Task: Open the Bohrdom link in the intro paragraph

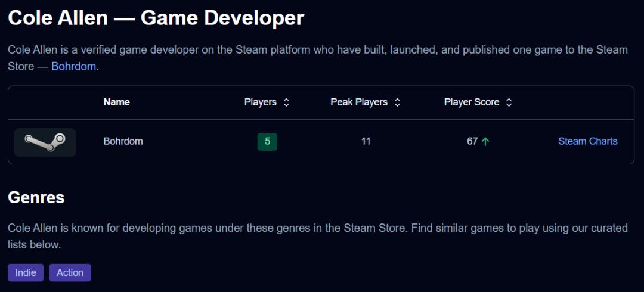Action: [73, 66]
